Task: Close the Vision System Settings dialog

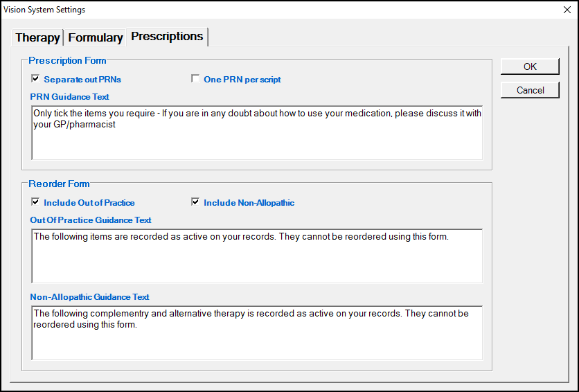Action: click(567, 10)
